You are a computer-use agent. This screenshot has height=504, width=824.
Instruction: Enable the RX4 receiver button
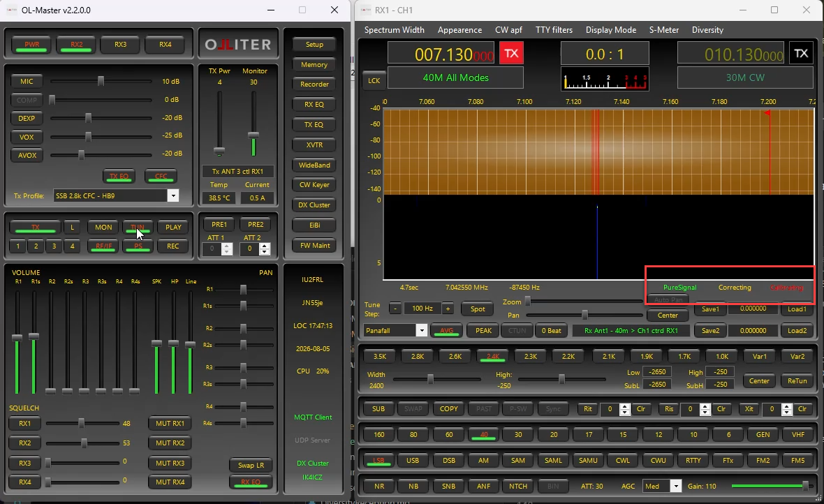[165, 45]
